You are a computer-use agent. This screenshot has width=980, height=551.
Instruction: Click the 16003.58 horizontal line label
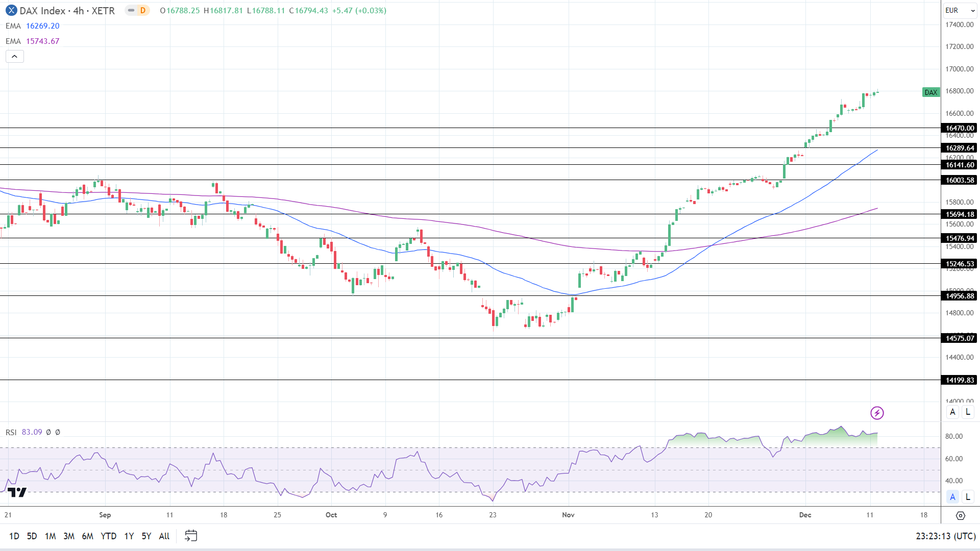pyautogui.click(x=960, y=180)
